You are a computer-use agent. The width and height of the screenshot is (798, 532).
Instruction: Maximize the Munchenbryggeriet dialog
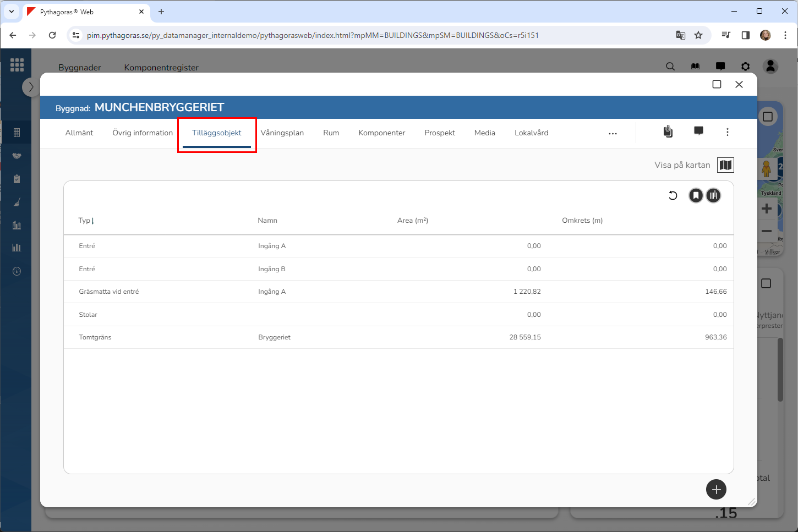(x=717, y=84)
